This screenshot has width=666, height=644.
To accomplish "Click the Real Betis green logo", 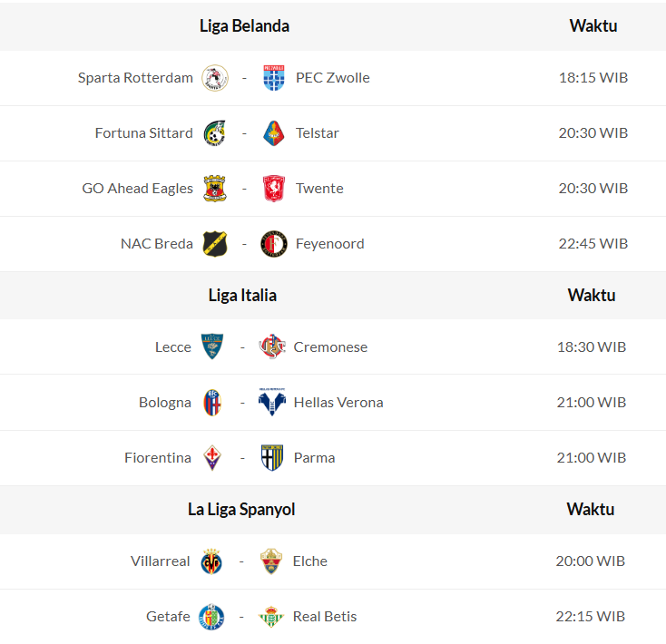I will click(270, 617).
